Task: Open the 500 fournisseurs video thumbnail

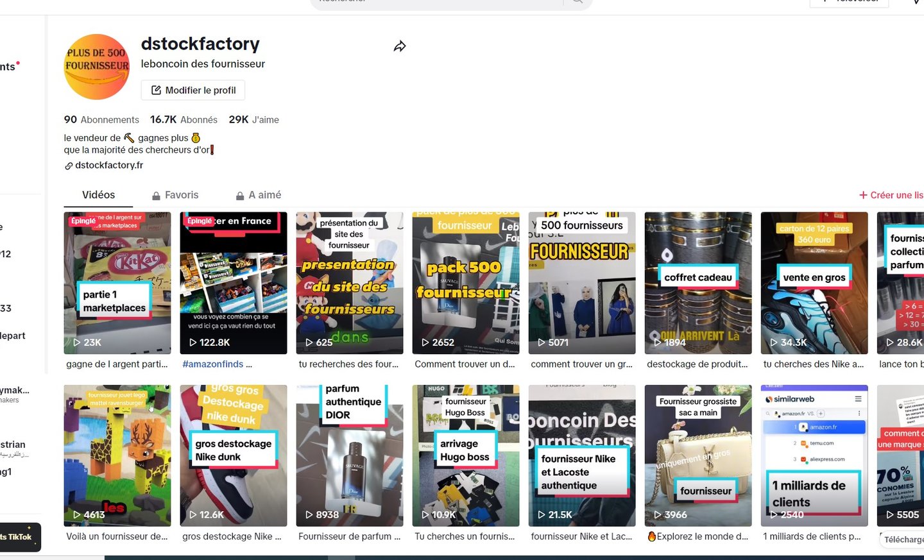Action: tap(582, 283)
